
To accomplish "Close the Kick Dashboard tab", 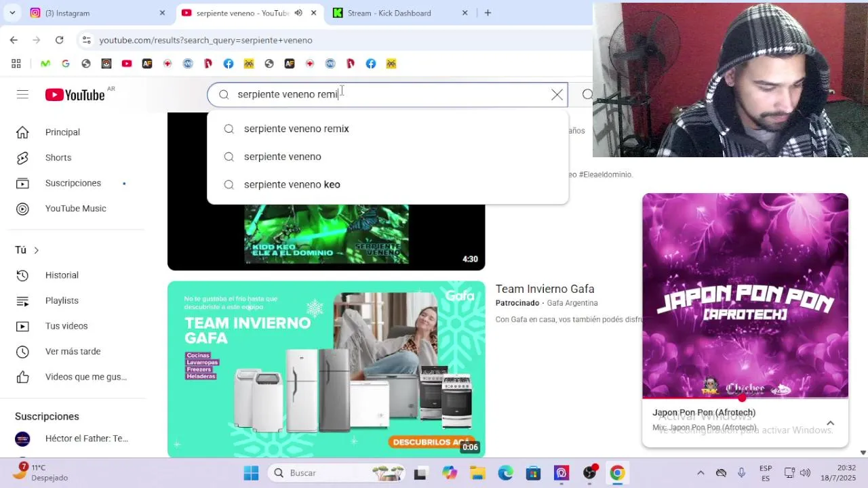I will pos(465,13).
